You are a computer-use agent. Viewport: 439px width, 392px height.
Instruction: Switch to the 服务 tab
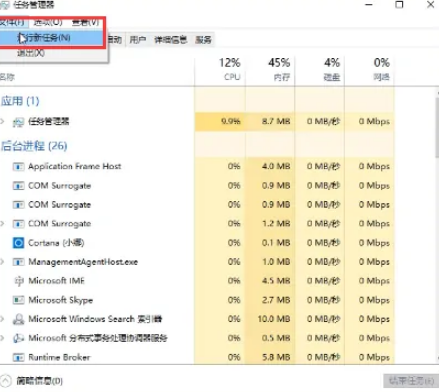[203, 40]
